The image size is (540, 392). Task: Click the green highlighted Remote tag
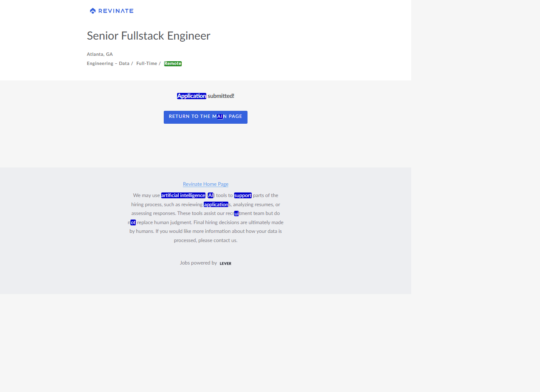coord(172,64)
